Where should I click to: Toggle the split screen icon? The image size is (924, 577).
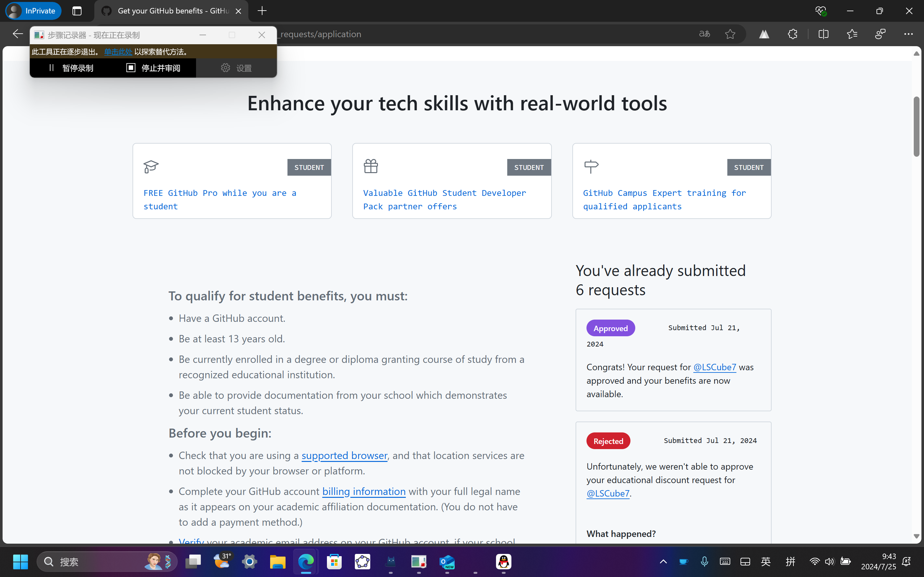pyautogui.click(x=823, y=34)
